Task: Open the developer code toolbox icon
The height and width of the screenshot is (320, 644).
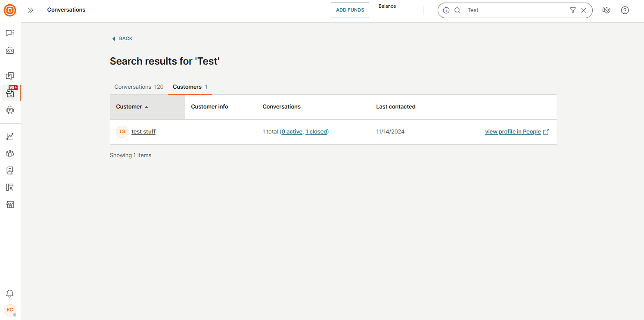Action: coord(10,50)
